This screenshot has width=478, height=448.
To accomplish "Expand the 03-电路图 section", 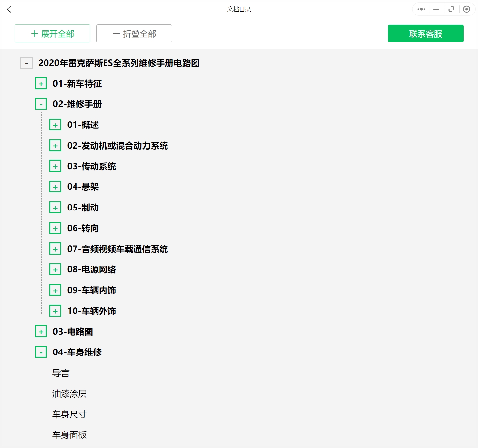I will click(x=41, y=331).
